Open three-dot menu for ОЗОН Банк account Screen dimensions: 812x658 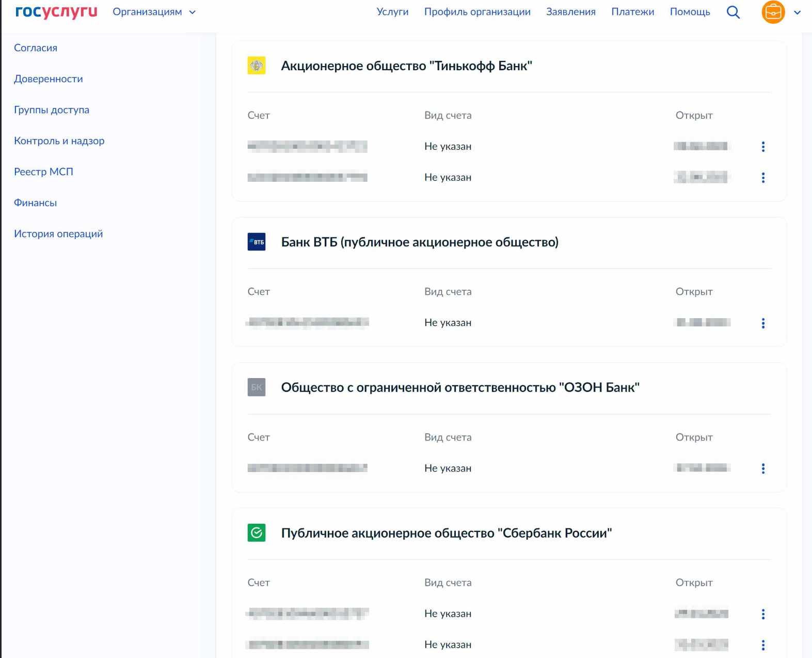(x=763, y=468)
